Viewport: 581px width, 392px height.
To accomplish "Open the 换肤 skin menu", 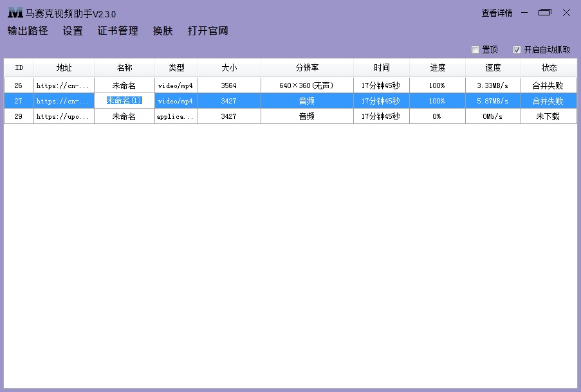I will point(163,31).
